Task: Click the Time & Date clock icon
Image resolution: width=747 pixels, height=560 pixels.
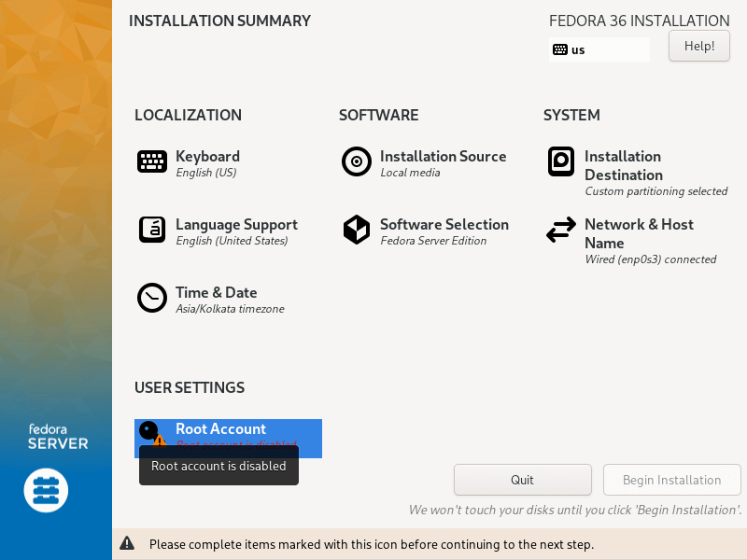Action: (152, 298)
